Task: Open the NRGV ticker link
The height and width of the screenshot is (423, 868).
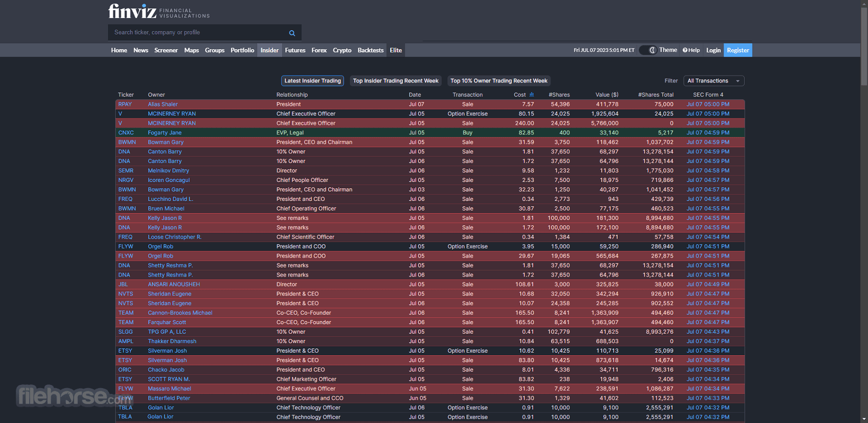Action: click(x=126, y=180)
